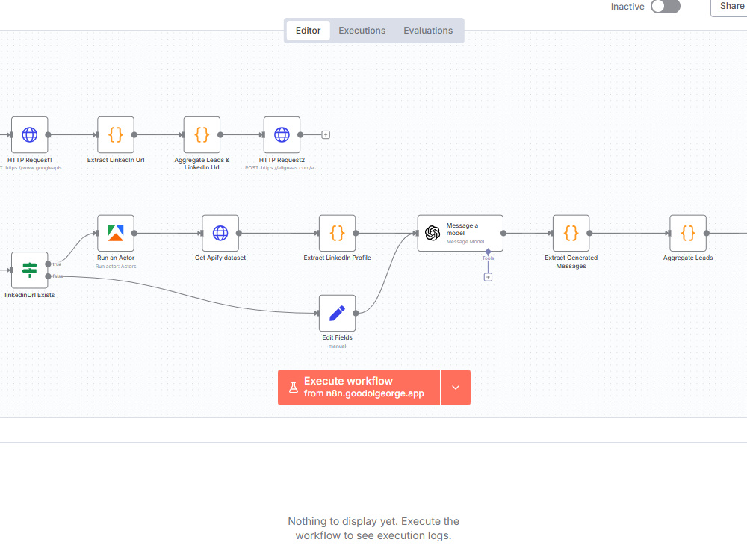Click the OpenAI Message a model node
The image size is (747, 560).
(x=460, y=233)
